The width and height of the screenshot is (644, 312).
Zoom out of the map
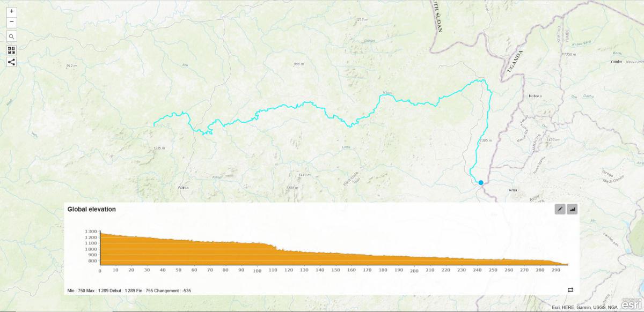pos(12,22)
